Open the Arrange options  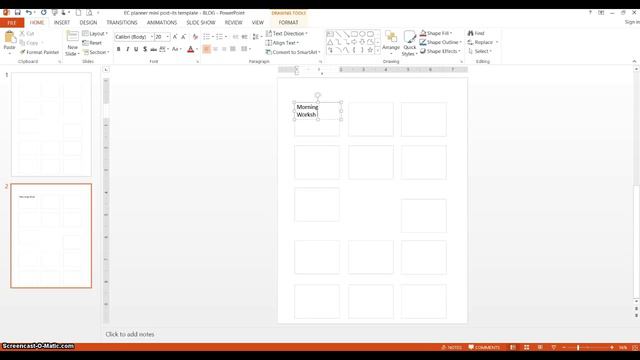(x=391, y=43)
